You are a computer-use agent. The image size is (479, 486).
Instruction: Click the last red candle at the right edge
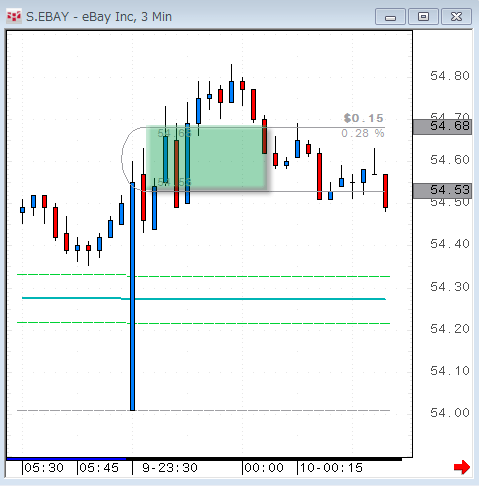[385, 191]
